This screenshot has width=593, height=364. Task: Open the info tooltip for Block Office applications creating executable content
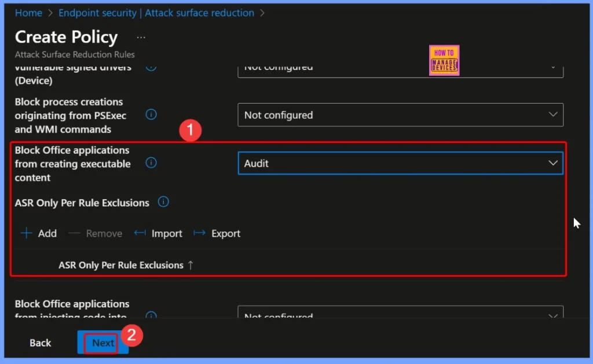pyautogui.click(x=151, y=163)
